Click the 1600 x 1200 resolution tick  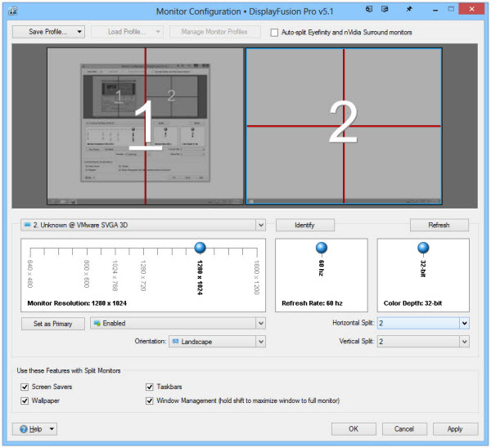click(257, 251)
